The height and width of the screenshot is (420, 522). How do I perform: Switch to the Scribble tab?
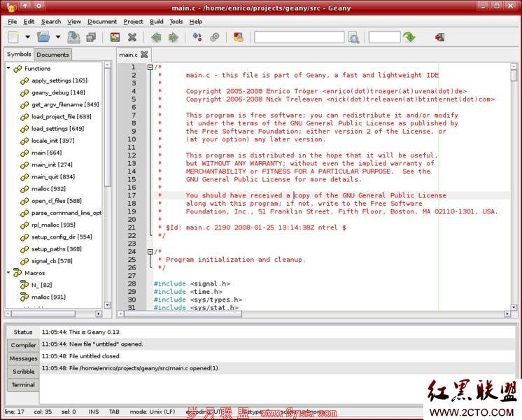(x=23, y=372)
